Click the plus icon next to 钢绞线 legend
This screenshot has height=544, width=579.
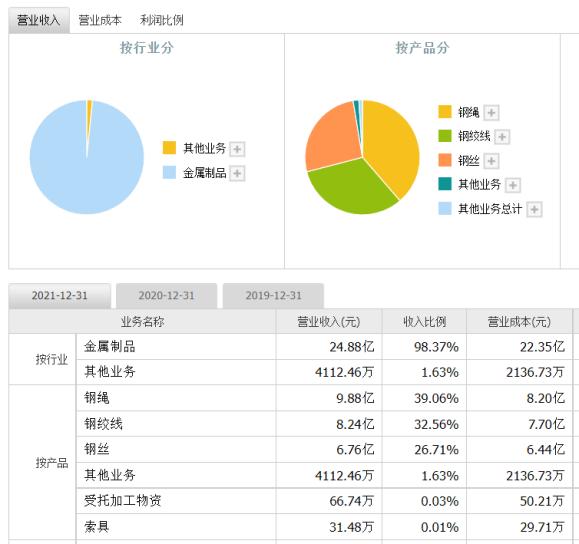tap(502, 137)
